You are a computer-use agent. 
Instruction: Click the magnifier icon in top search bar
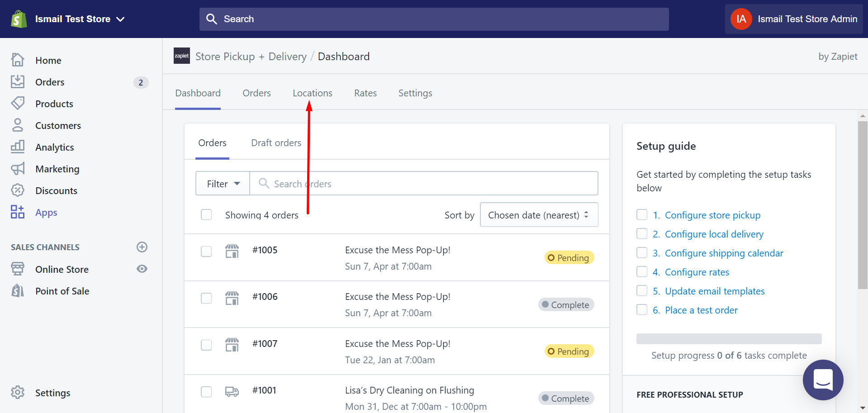(x=211, y=19)
